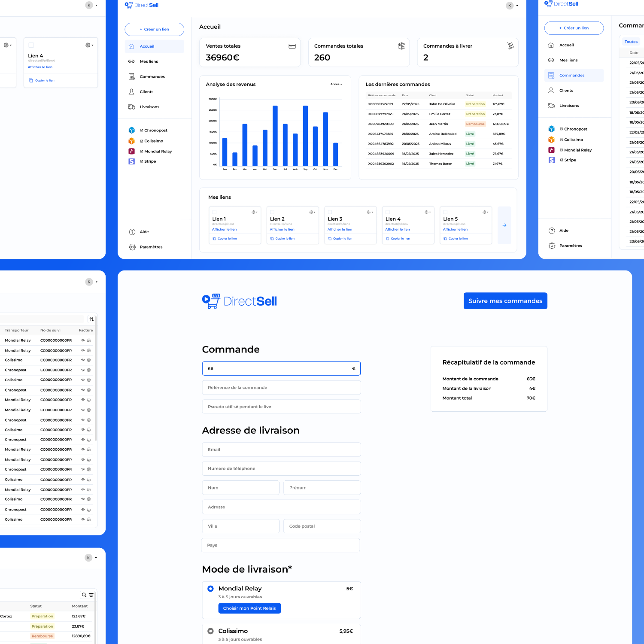
Task: Open the Année dropdown on revenue chart
Action: click(336, 85)
